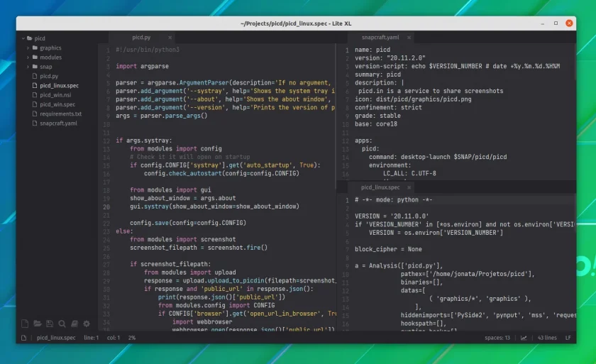596x364 pixels.
Task: Click the picd_linux.spec name in status bar
Action: click(x=56, y=338)
